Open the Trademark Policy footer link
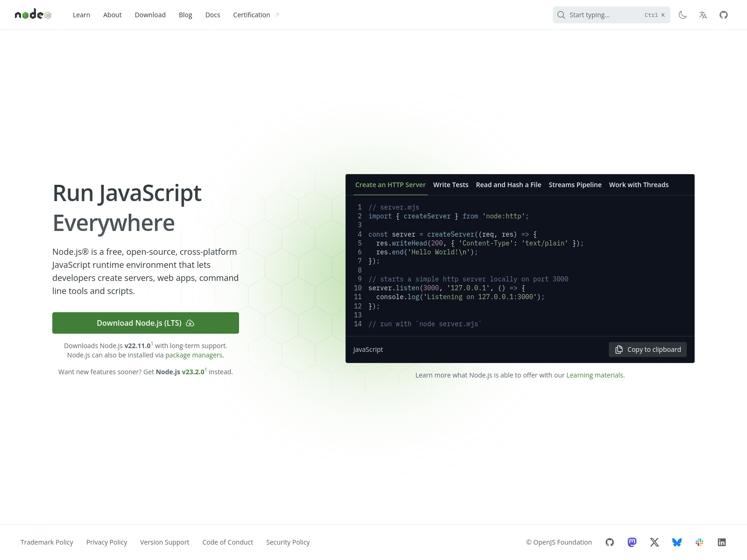747x560 pixels. point(47,542)
